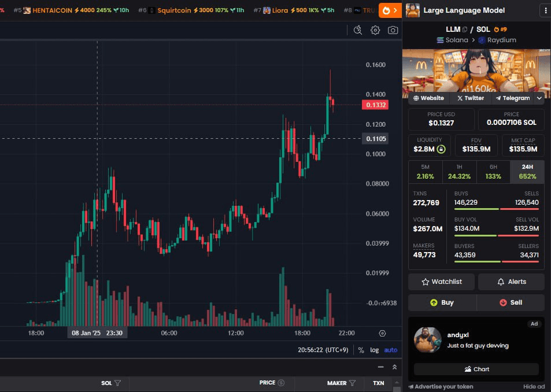Image resolution: width=551 pixels, height=392 pixels.
Task: Select the 1H timeframe tab
Action: 459,172
